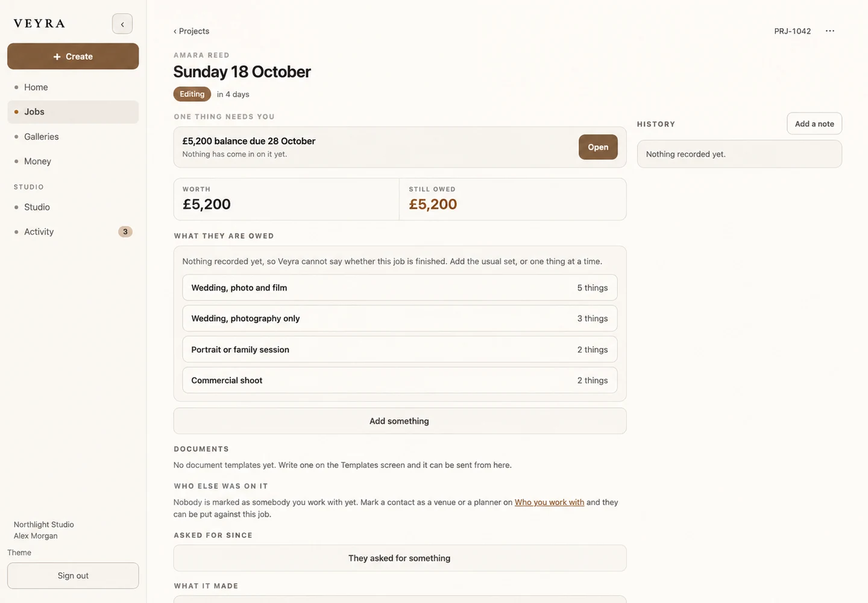Click They asked for something
The height and width of the screenshot is (603, 868).
click(400, 558)
